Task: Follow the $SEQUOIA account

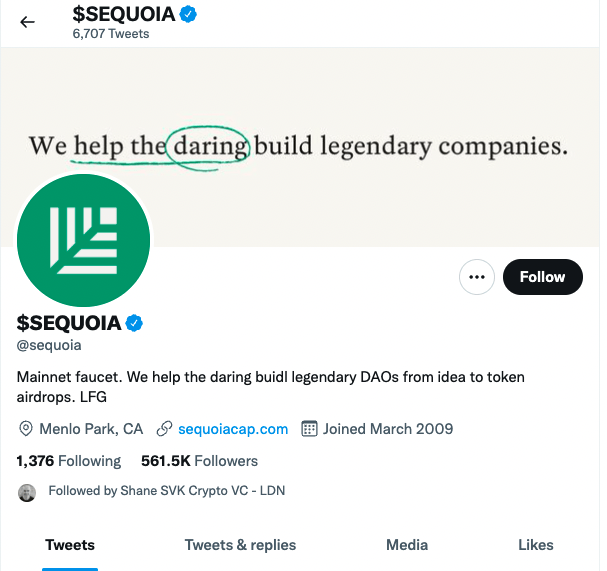Action: (542, 277)
